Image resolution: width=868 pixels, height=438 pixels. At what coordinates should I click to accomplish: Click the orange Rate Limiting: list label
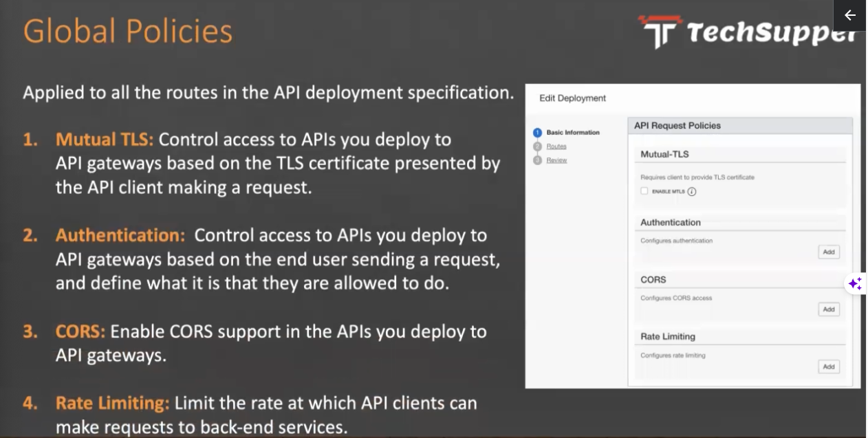point(112,403)
